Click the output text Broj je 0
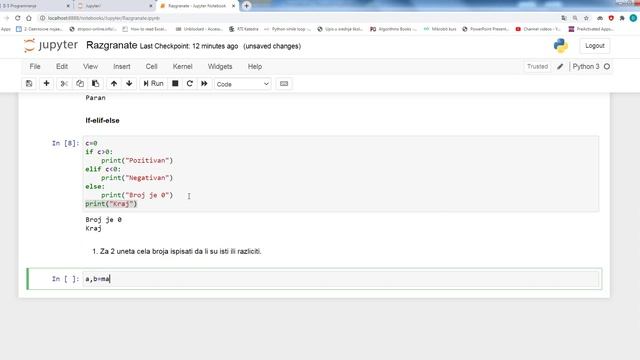This screenshot has height=360, width=640. 103,220
